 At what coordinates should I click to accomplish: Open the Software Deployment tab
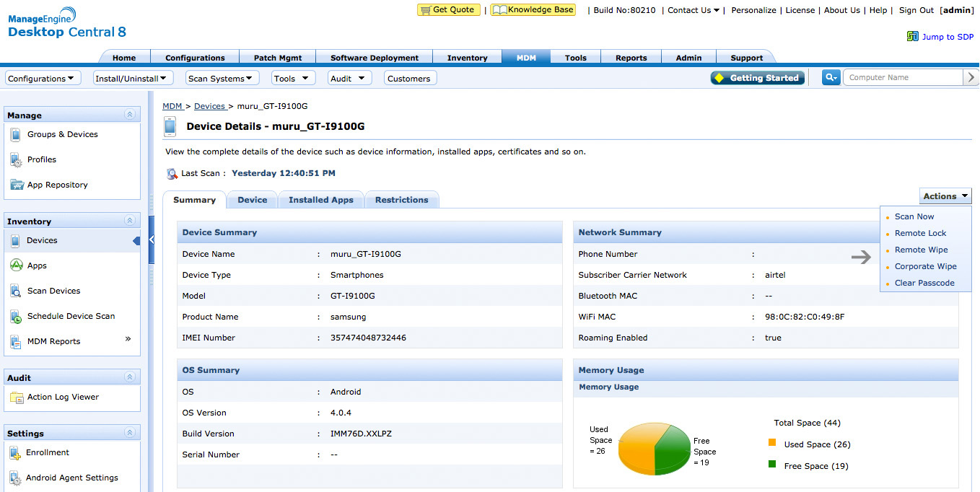[375, 58]
